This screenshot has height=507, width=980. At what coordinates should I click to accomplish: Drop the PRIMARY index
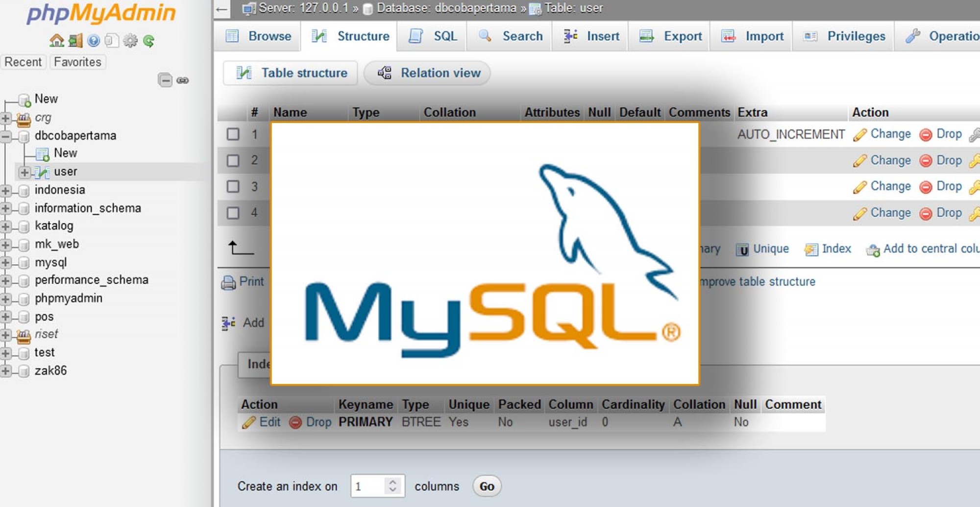311,422
